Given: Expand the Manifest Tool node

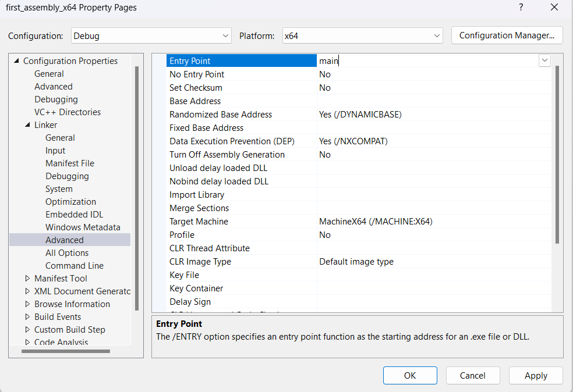Looking at the screenshot, I should click(27, 279).
